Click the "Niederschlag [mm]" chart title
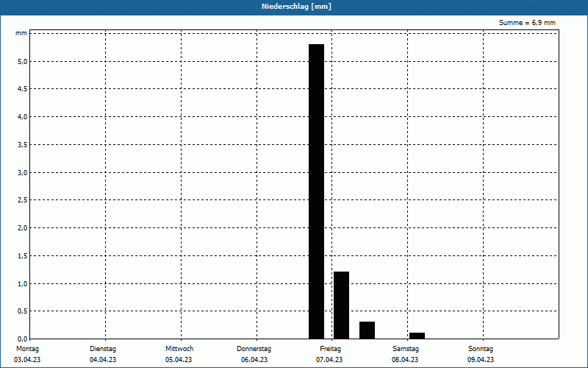The image size is (588, 368). pos(296,7)
